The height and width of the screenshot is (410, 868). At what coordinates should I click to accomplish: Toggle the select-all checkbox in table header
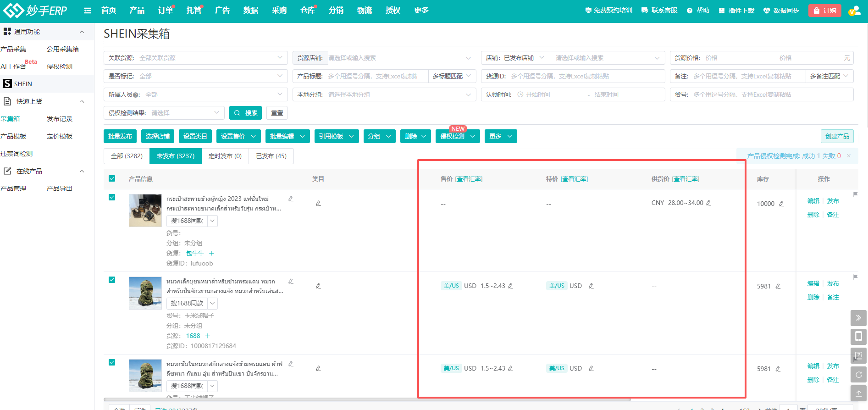pyautogui.click(x=112, y=178)
